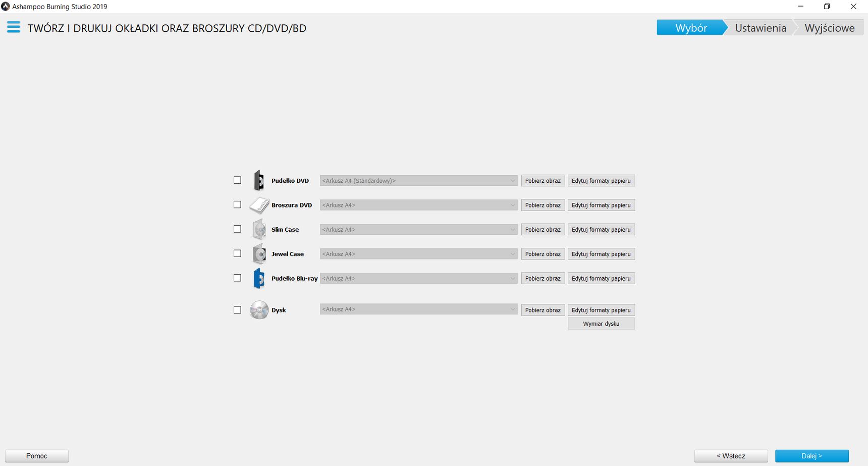The image size is (868, 466).
Task: Click Pobierz obraz for Slim Case
Action: (543, 230)
